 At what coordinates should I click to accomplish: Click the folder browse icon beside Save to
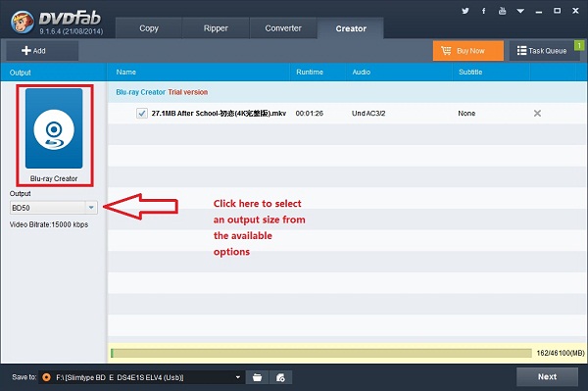click(x=257, y=377)
